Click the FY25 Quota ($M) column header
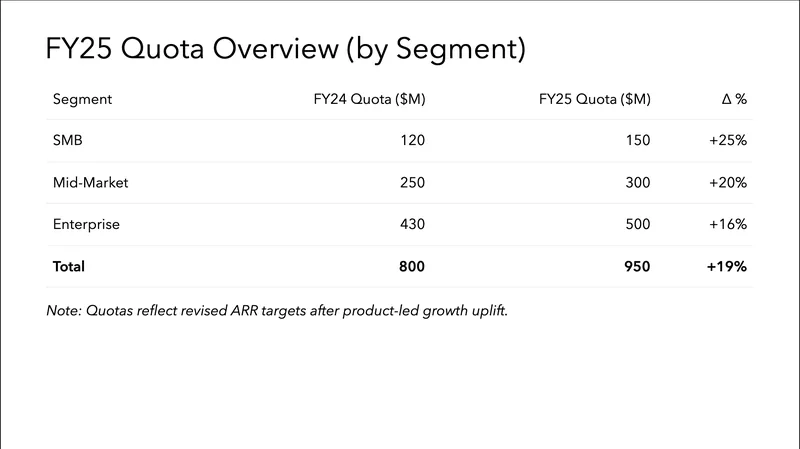This screenshot has height=449, width=800. [x=594, y=100]
